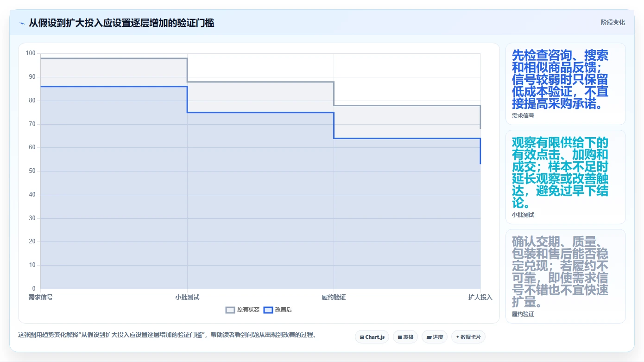Click the lightning icon beside the title
This screenshot has width=644, height=362.
click(x=22, y=23)
